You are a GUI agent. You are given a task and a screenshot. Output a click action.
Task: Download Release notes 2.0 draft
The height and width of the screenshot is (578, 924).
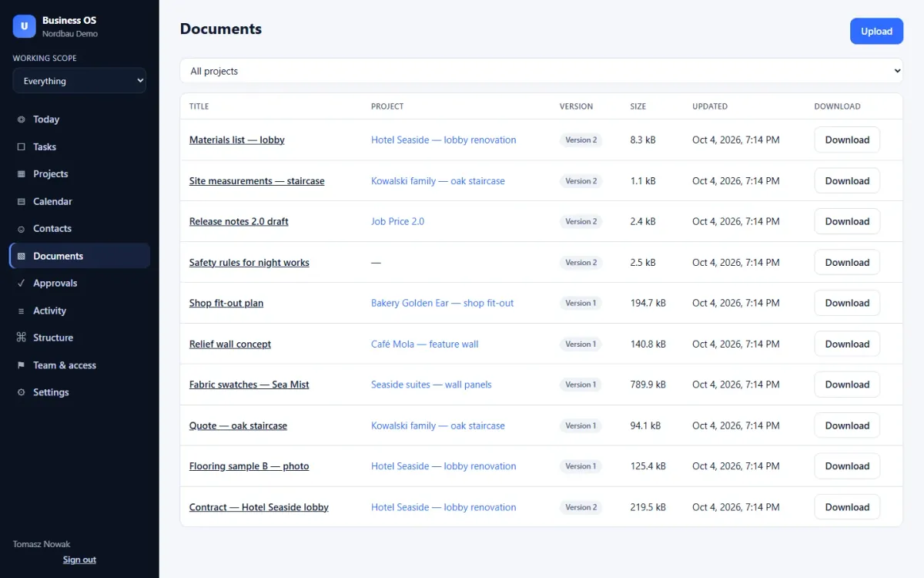pyautogui.click(x=847, y=221)
